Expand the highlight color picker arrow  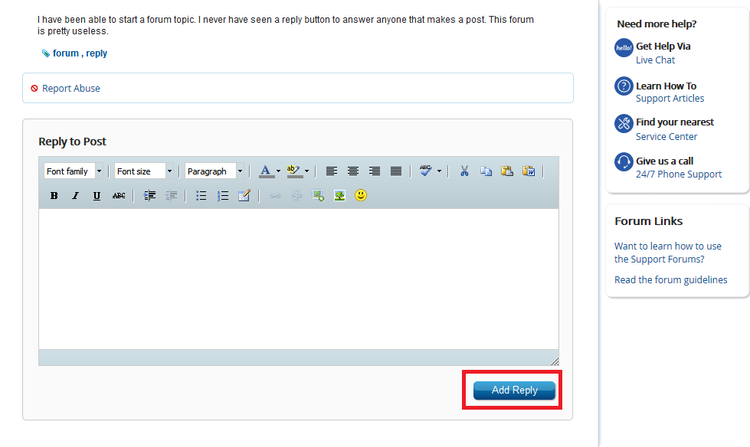[307, 171]
